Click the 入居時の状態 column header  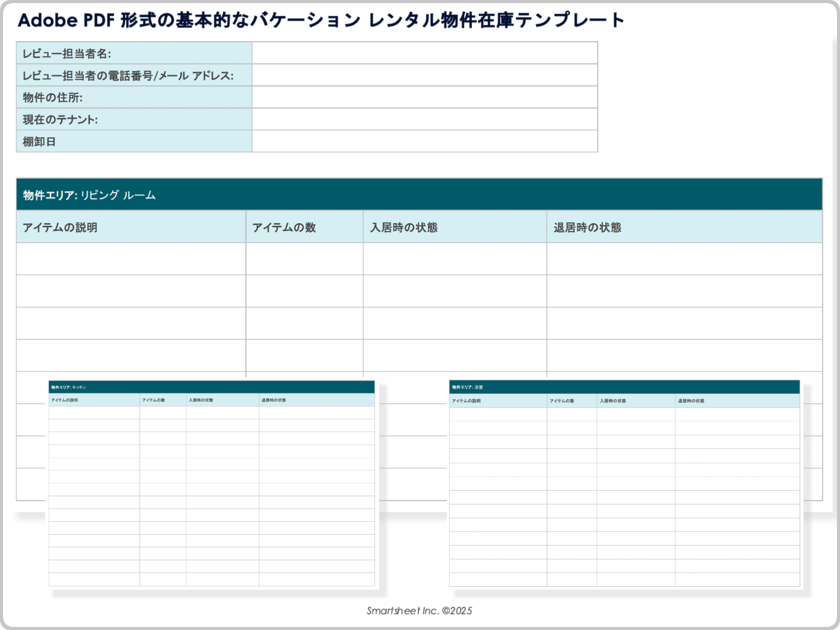(402, 227)
